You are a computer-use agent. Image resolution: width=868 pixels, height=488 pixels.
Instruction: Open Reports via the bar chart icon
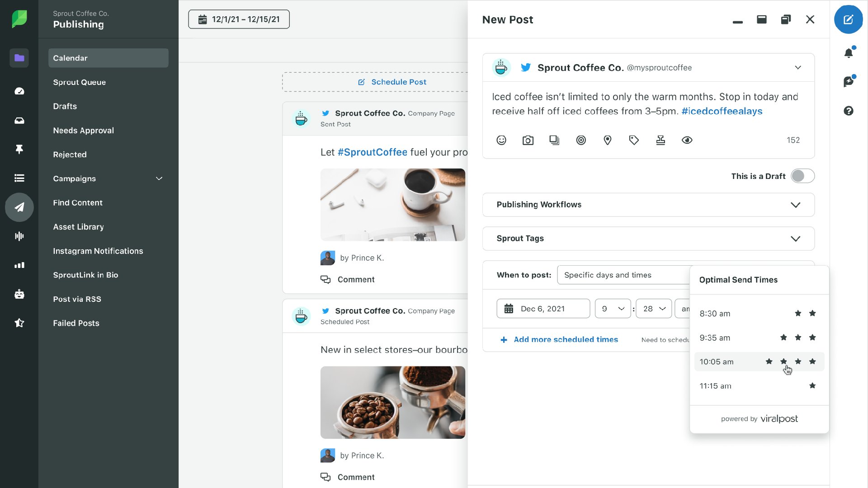(x=19, y=265)
